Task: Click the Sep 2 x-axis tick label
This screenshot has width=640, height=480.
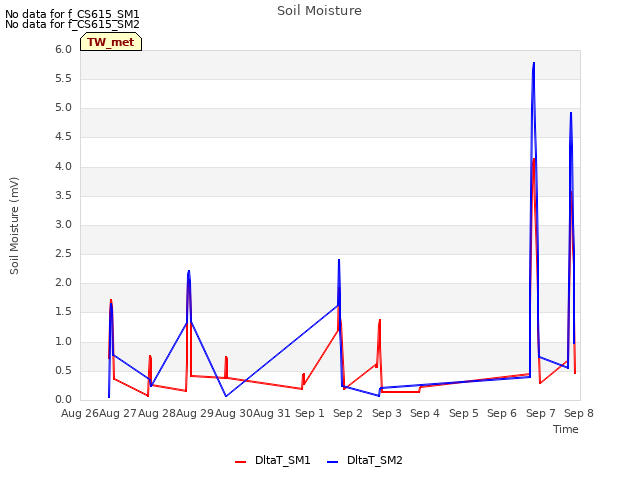Action: pos(348,413)
